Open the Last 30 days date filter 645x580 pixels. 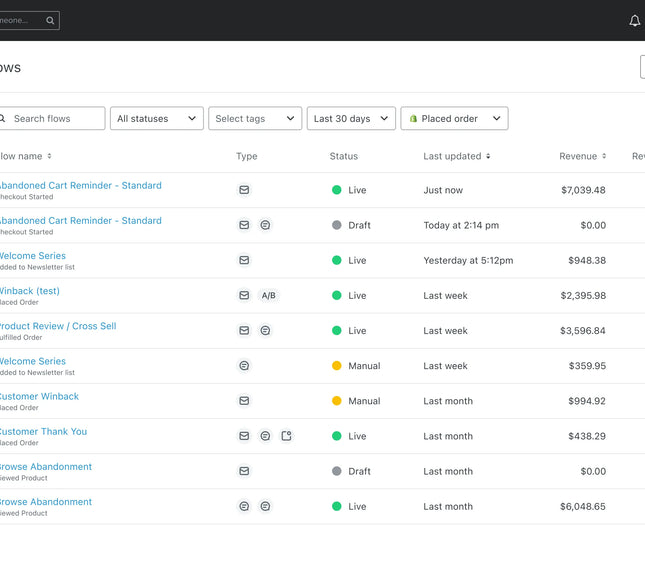click(x=351, y=119)
